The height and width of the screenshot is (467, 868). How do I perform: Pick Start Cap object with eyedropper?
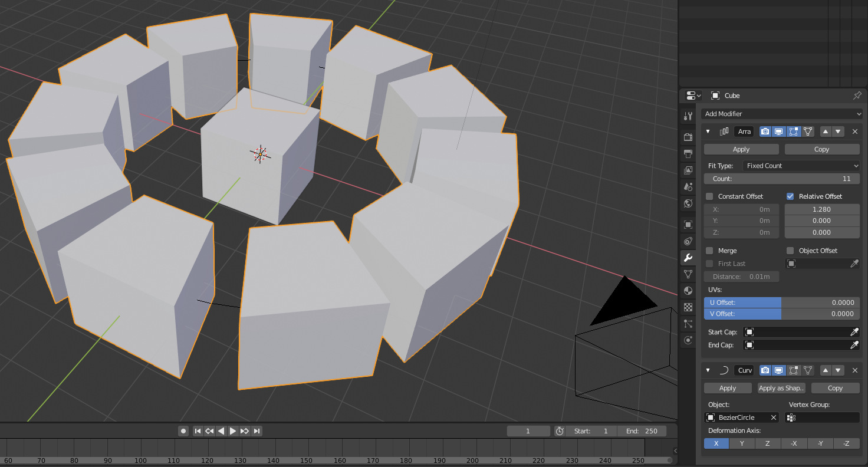(x=854, y=332)
